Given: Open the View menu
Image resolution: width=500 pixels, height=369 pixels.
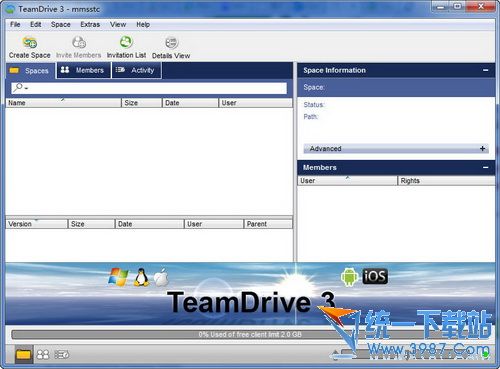Looking at the screenshot, I should click(x=118, y=24).
